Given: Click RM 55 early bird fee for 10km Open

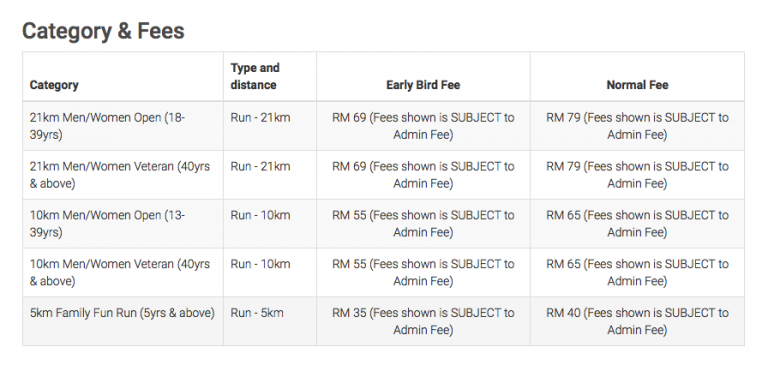Looking at the screenshot, I should click(x=423, y=224).
